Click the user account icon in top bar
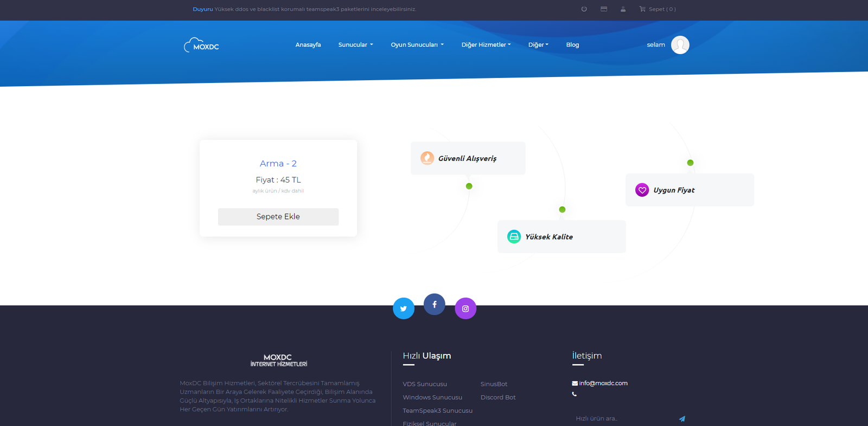The image size is (868, 426). pos(623,9)
